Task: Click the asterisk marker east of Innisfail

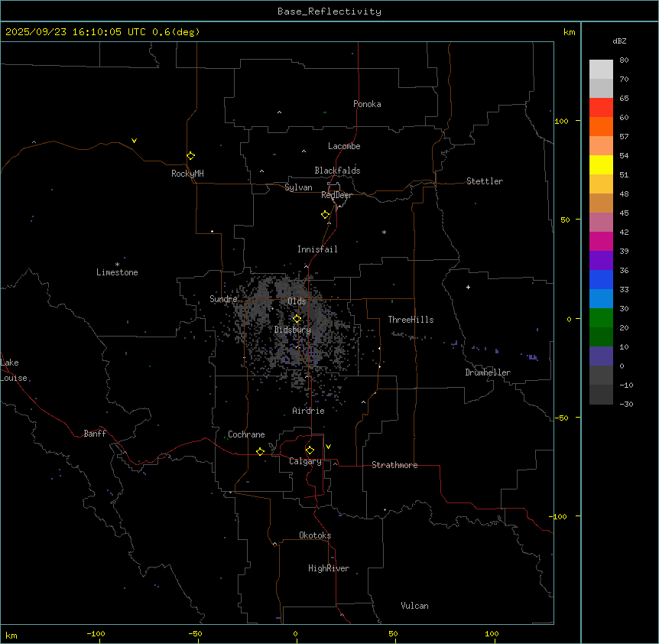Action: click(385, 233)
